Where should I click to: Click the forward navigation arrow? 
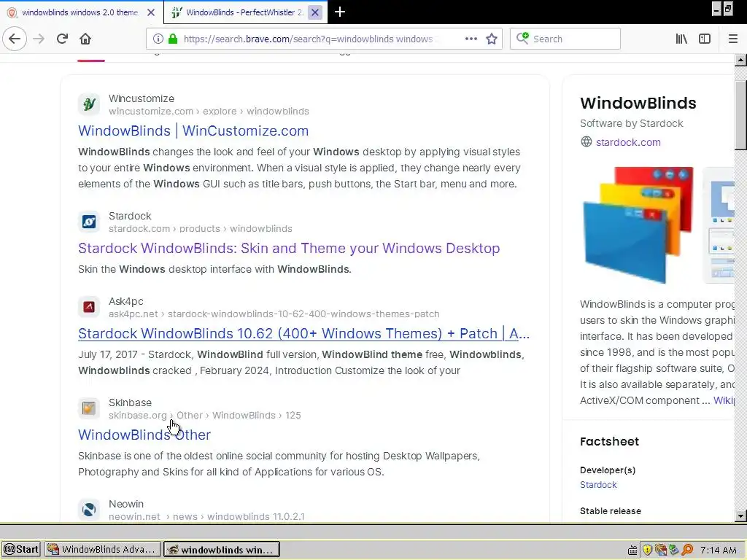pos(39,39)
